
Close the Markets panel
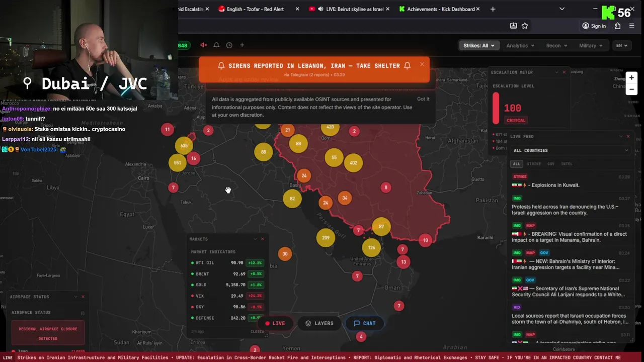click(263, 239)
